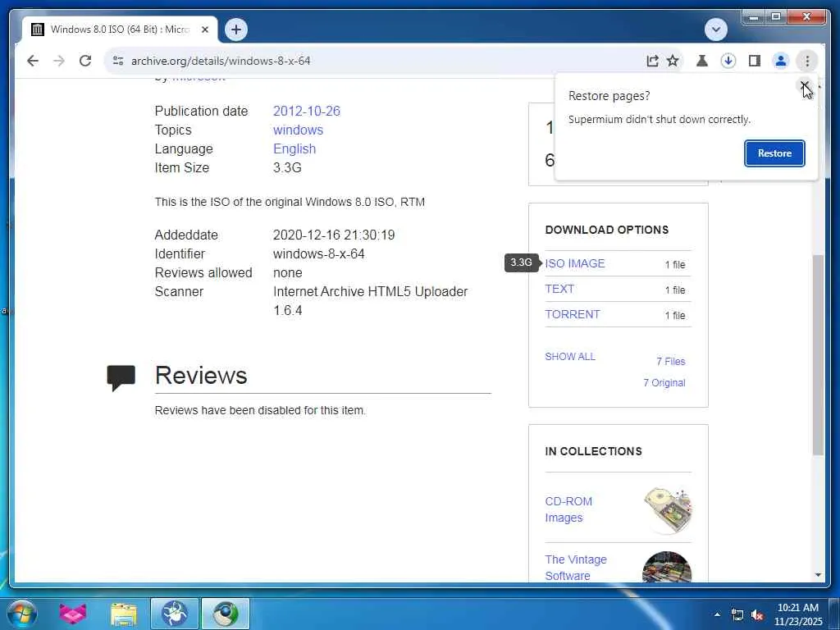
Task: Click the CD-ROM Images collection thumbnail
Action: pyautogui.click(x=668, y=510)
